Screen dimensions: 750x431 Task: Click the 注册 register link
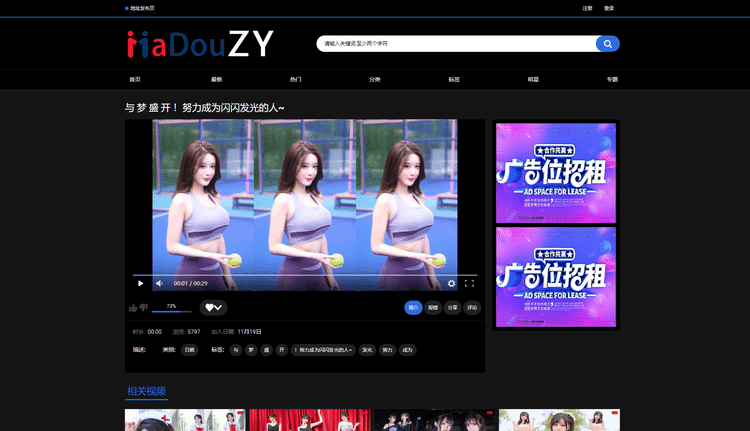click(587, 8)
